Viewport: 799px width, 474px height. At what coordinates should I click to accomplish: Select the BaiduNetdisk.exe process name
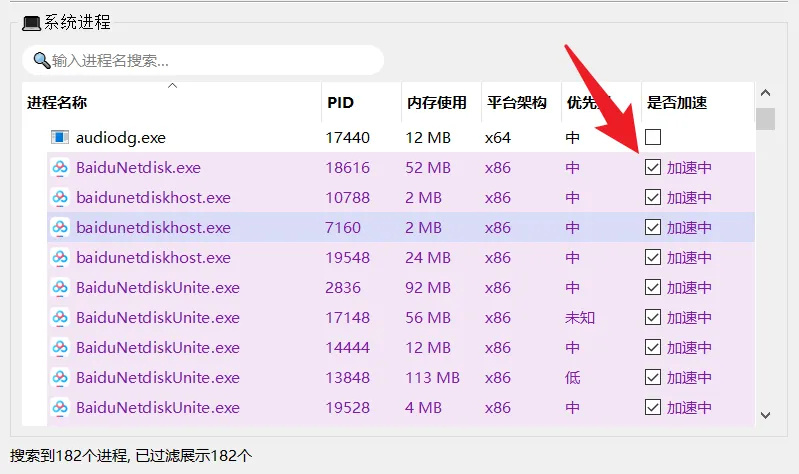(x=138, y=168)
